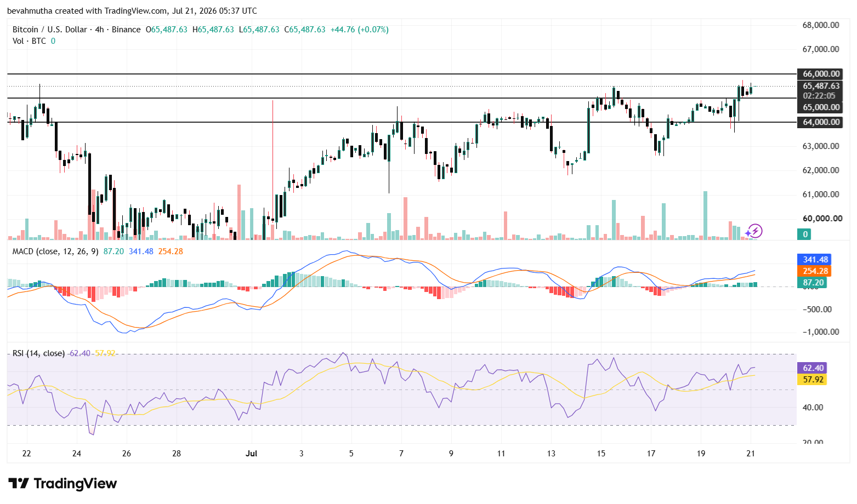This screenshot has width=857, height=504.
Task: Click date 28 on the time axis
Action: (177, 454)
